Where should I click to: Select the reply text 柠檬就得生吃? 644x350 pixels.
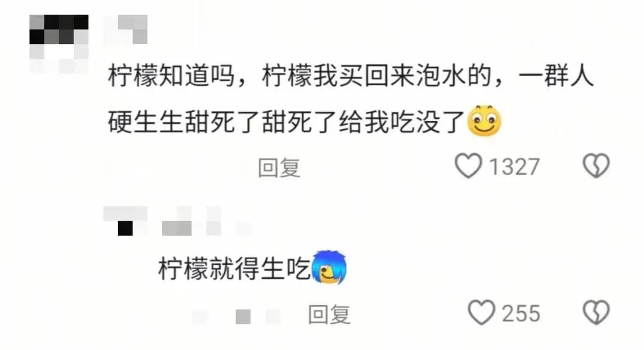[235, 269]
